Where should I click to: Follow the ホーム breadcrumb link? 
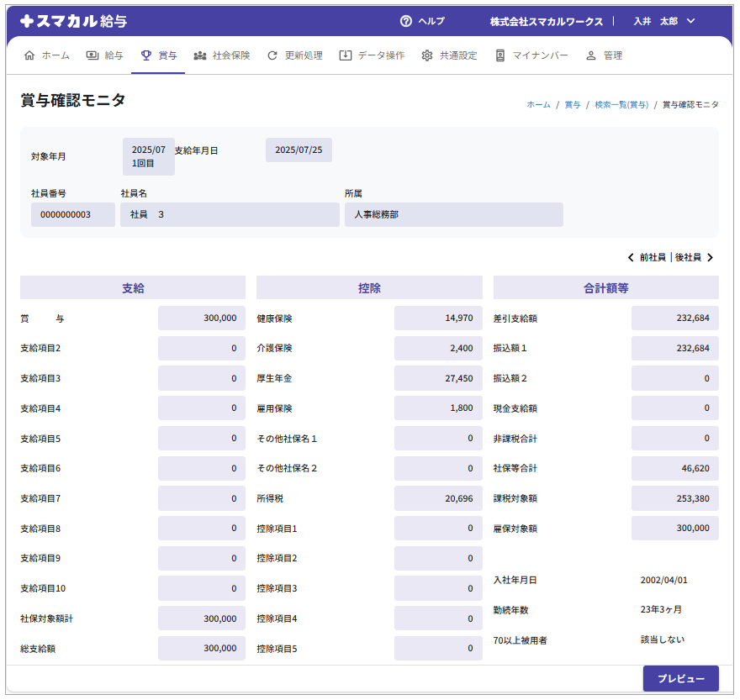538,105
